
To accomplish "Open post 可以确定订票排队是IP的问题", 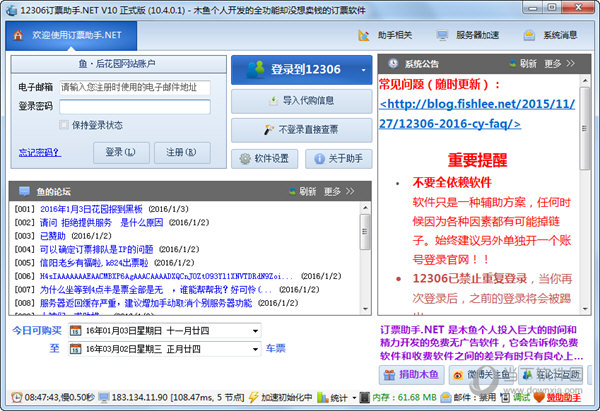I will [x=96, y=249].
